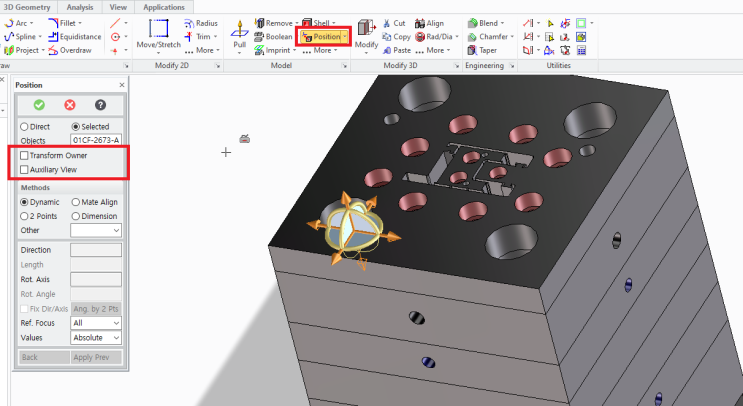
Task: Select the Direct radio option
Action: pyautogui.click(x=35, y=126)
